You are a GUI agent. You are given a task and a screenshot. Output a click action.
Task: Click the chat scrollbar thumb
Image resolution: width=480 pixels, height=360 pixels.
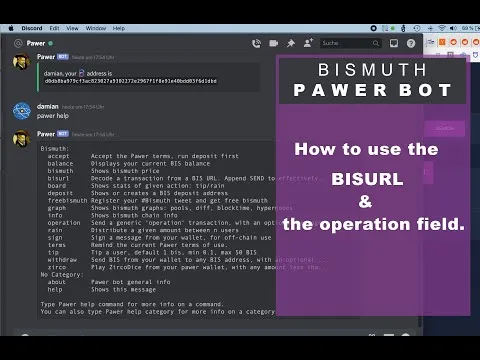tap(420, 321)
